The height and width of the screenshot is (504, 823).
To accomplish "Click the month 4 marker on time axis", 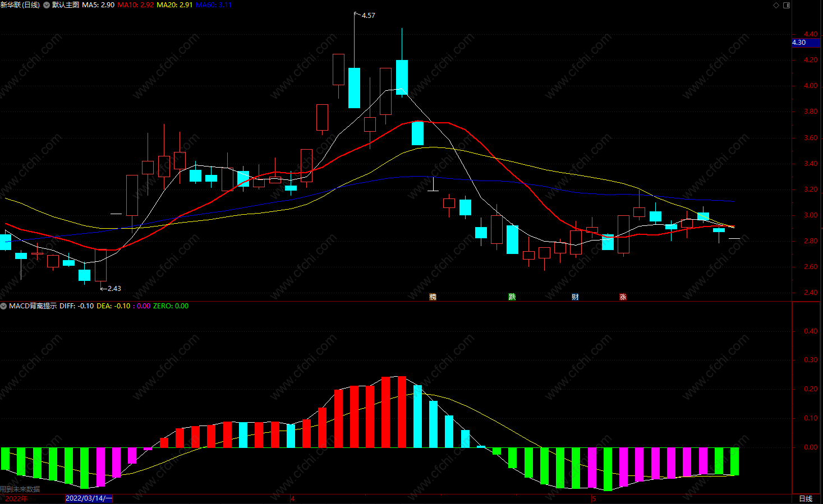I will tap(293, 499).
